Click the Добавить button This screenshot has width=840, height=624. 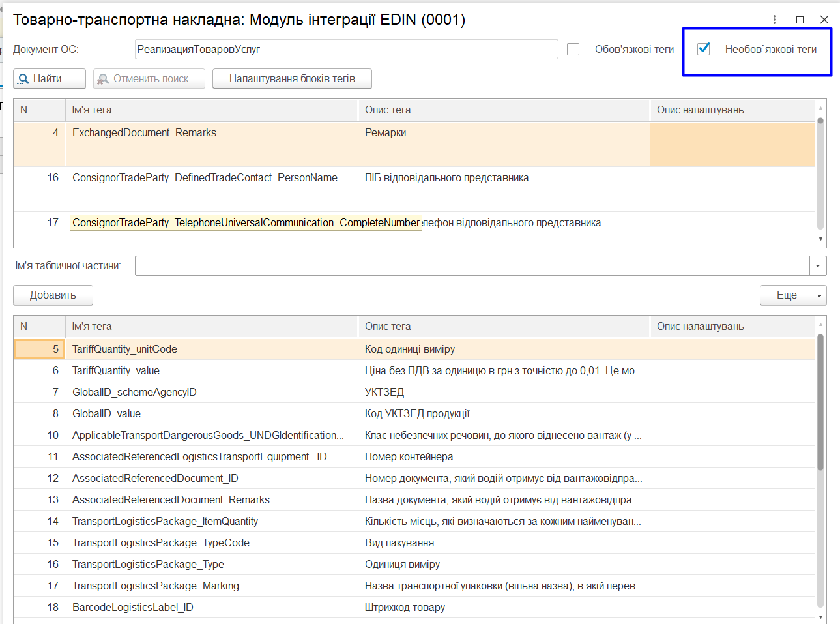(53, 295)
